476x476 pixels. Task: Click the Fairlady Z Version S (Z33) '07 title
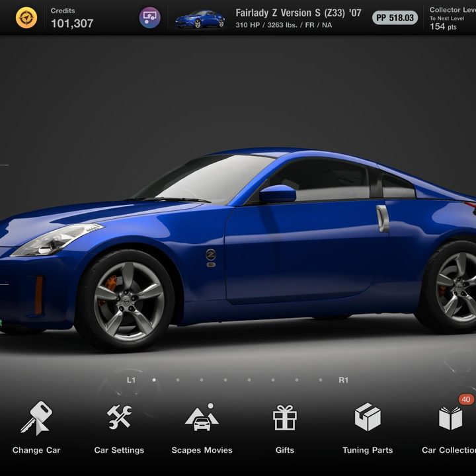click(x=298, y=13)
